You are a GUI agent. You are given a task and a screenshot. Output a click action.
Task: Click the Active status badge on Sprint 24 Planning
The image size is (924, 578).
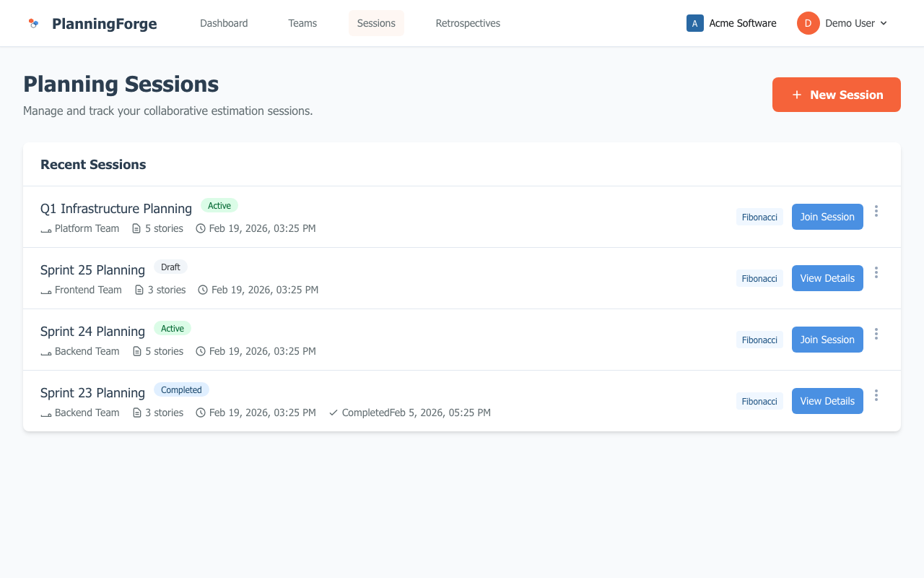(173, 328)
